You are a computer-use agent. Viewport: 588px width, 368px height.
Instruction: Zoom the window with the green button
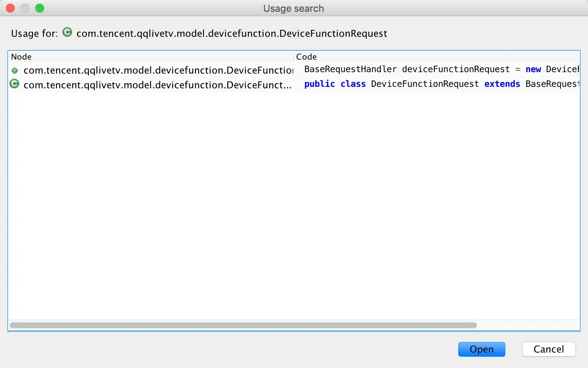tap(40, 8)
